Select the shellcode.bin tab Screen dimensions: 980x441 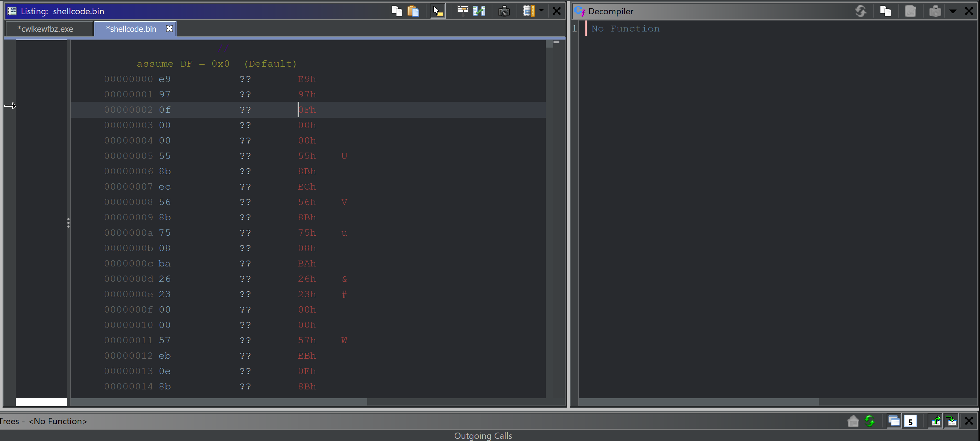[x=131, y=29]
